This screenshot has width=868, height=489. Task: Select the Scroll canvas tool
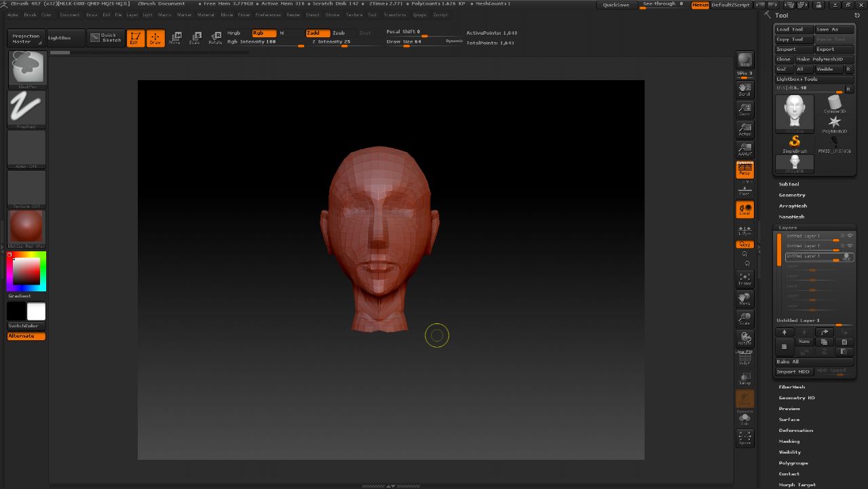point(744,89)
